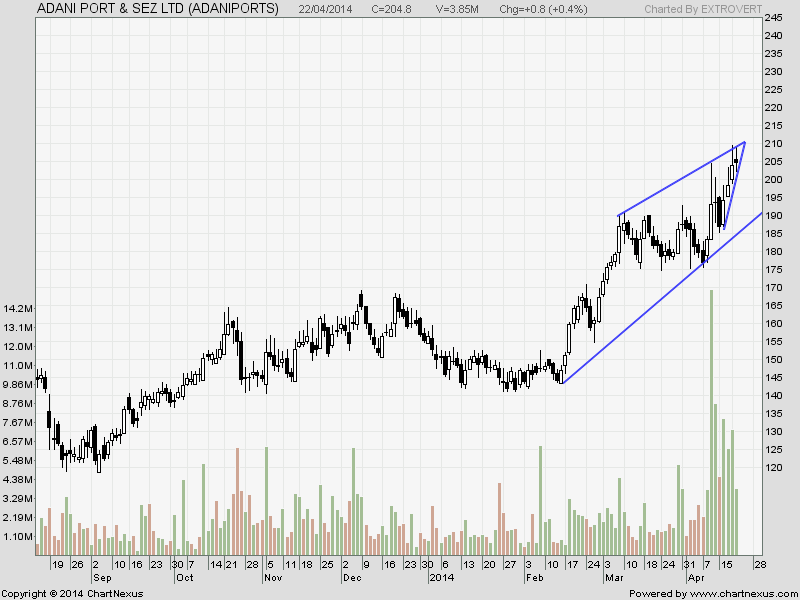This screenshot has height=600, width=800.
Task: Select the 2014 year marker on time axis
Action: (x=442, y=578)
